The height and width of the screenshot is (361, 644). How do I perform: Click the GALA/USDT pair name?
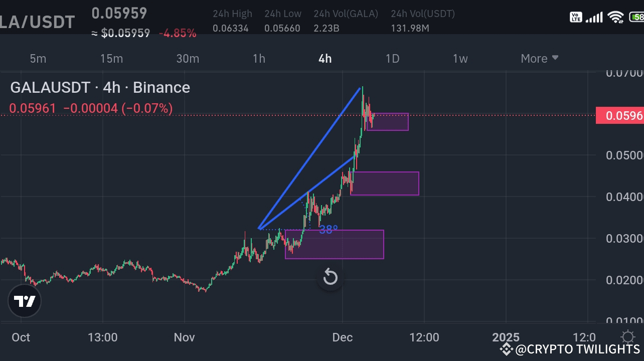pos(38,21)
